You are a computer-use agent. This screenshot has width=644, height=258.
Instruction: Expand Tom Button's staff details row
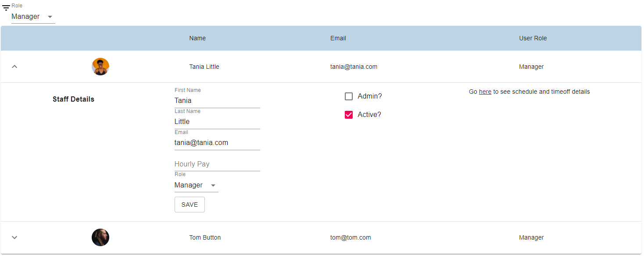14,237
